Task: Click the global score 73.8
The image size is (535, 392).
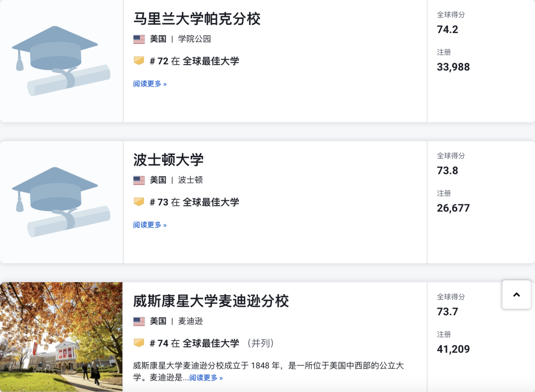Action: pyautogui.click(x=447, y=171)
